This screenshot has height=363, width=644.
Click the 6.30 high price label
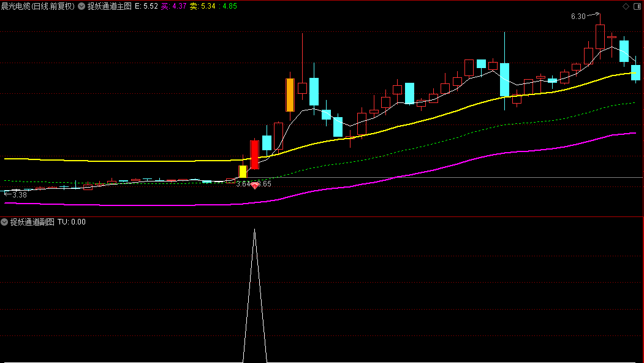pyautogui.click(x=578, y=17)
